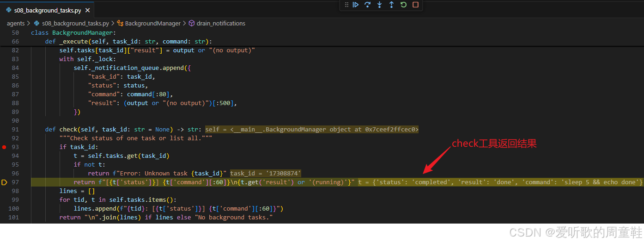Click the Step Into debug icon

point(380,5)
